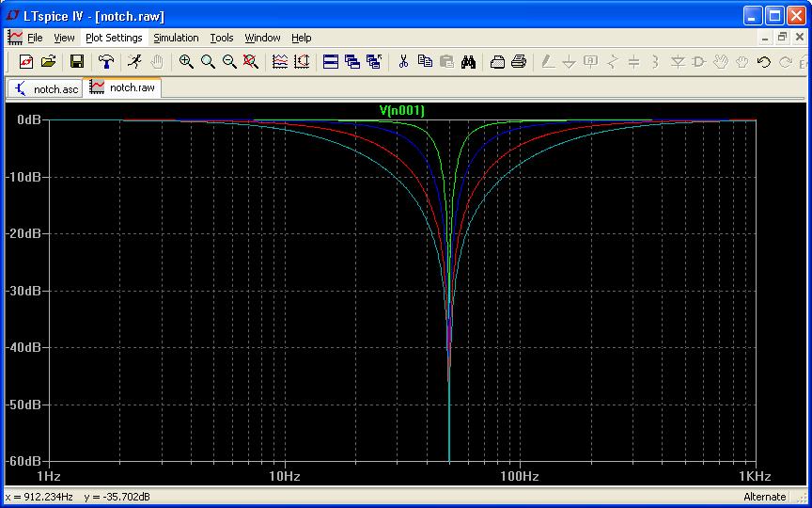Click the New Schematic toolbar icon

click(26, 62)
